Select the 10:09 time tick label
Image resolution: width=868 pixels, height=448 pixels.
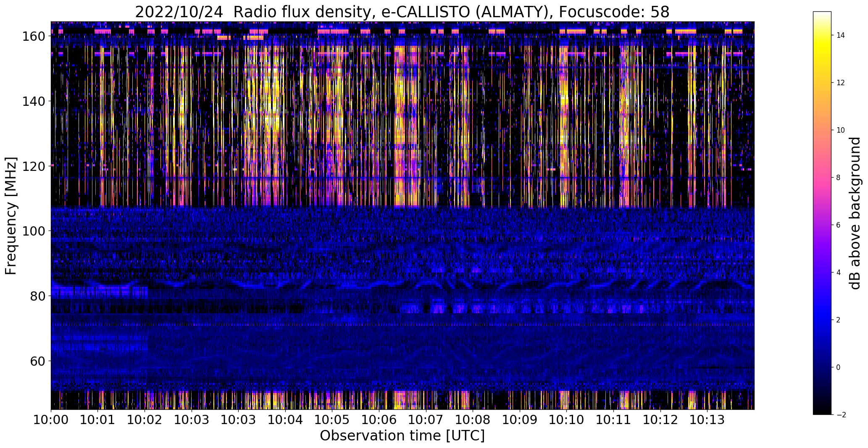point(520,419)
